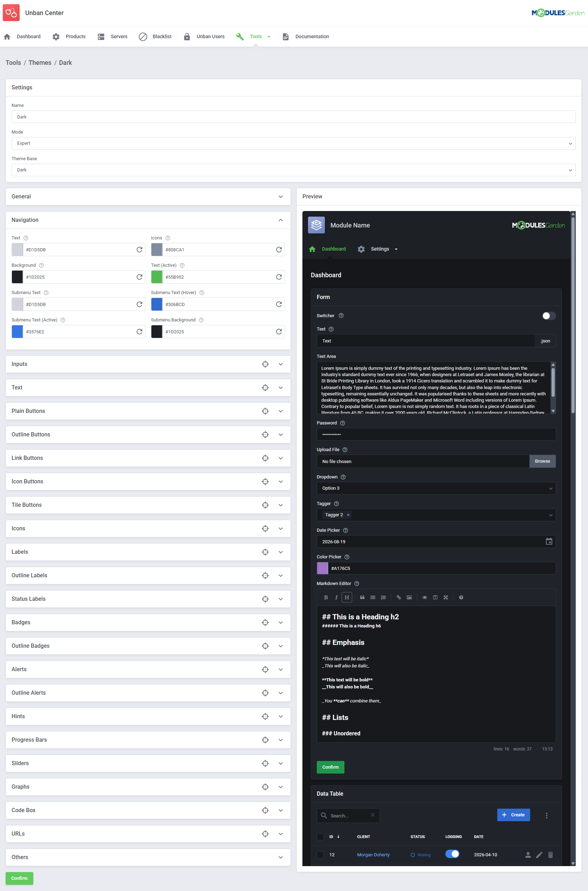This screenshot has height=891, width=588.
Task: Open data table three-dot options menu
Action: click(x=546, y=815)
